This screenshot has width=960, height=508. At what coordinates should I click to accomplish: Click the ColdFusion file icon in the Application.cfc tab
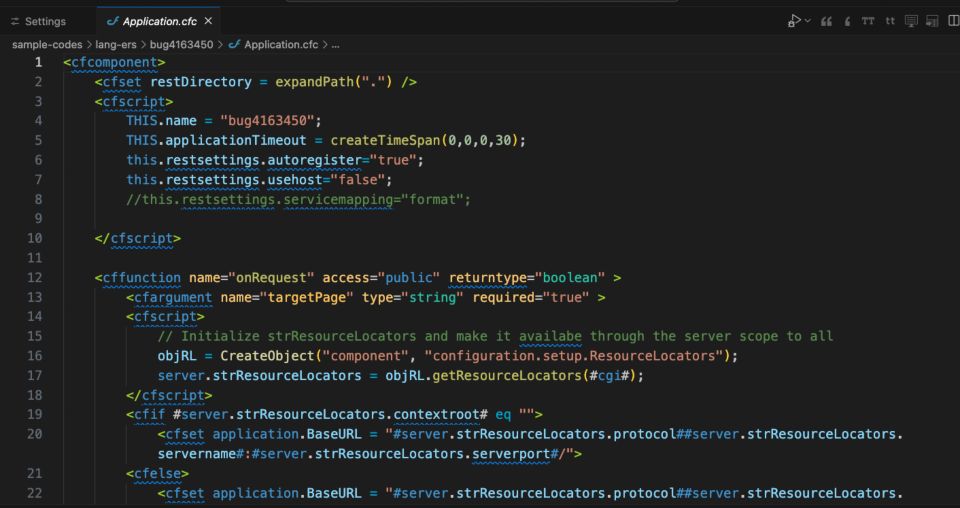click(112, 21)
